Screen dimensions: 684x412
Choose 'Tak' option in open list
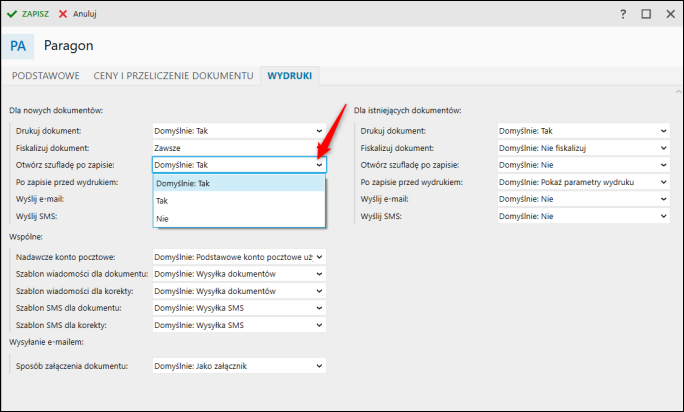[239, 201]
